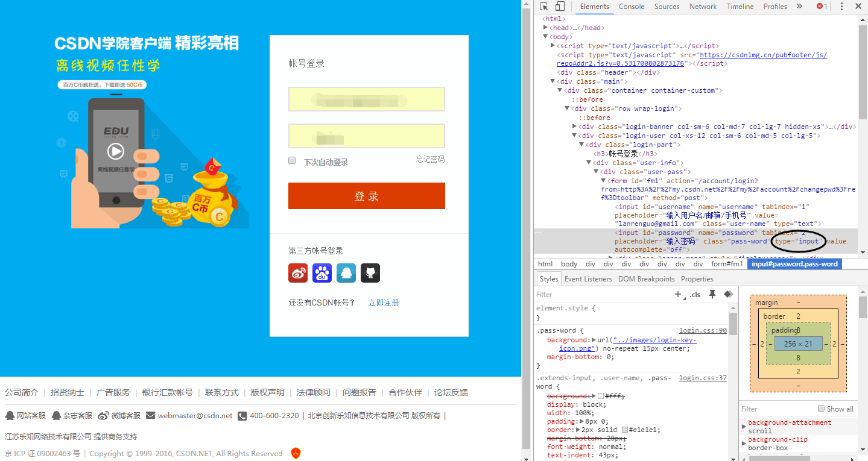868x461 pixels.
Task: Expand the background-attachment computed property
Action: (744, 426)
